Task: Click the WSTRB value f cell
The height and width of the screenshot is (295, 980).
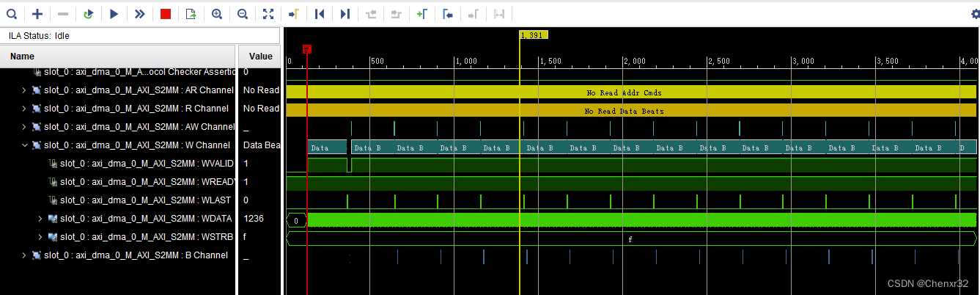Action: coord(246,237)
